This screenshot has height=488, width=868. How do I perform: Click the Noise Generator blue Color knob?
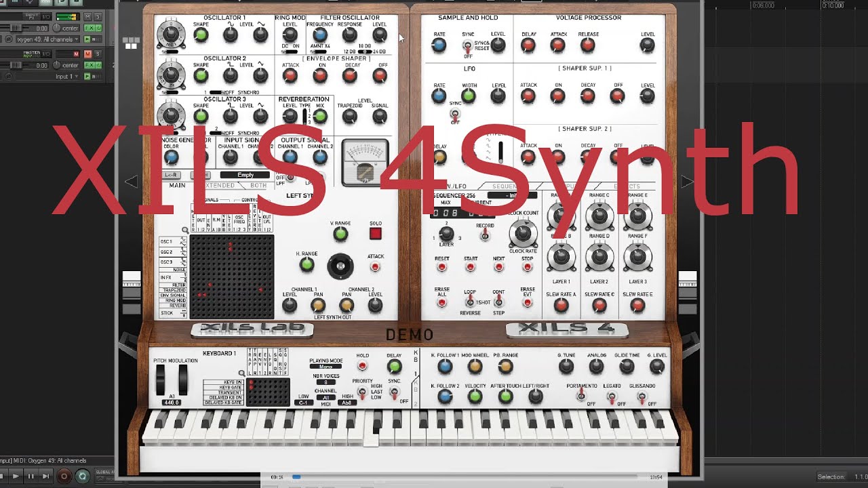(171, 157)
